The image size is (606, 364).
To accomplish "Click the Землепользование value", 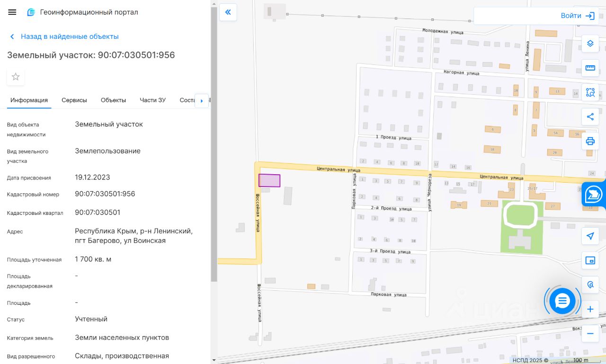I will coord(108,151).
